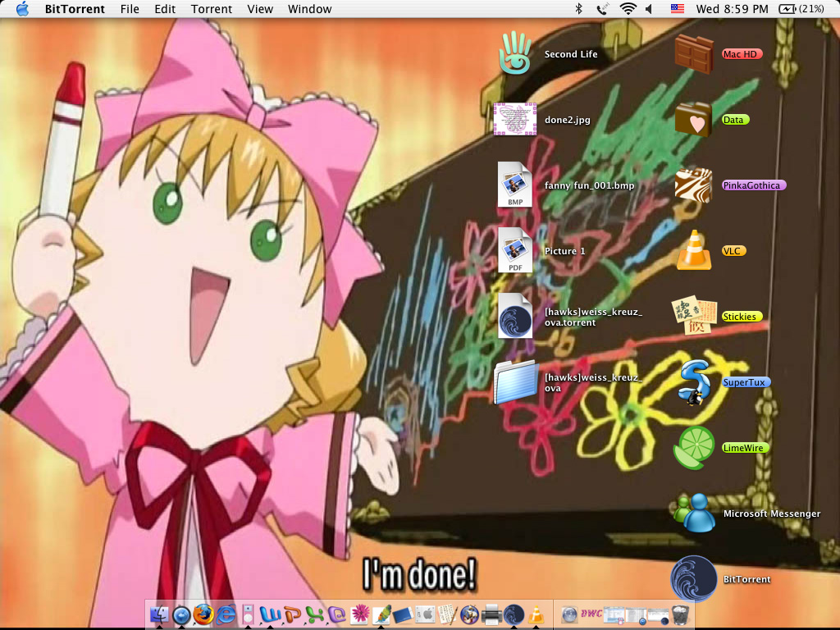This screenshot has width=840, height=630.
Task: Open the BitTorrent application menu
Action: click(x=75, y=9)
